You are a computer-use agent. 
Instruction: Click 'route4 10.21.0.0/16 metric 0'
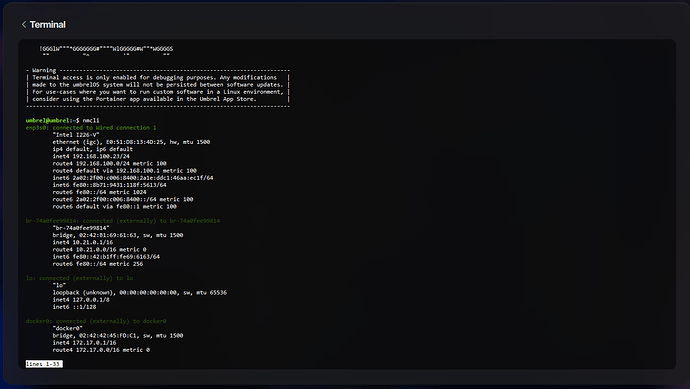[99, 250]
